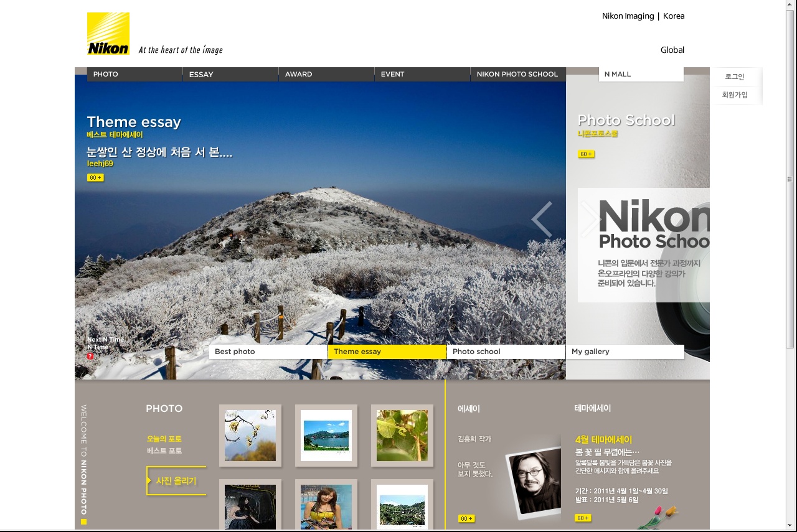Viewport: 797px width, 532px height.
Task: Click the GO+ button under leehj69
Action: tap(95, 178)
